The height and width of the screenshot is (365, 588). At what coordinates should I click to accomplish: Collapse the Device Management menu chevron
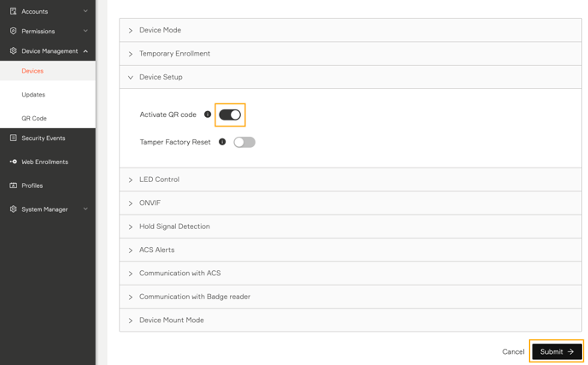[85, 51]
